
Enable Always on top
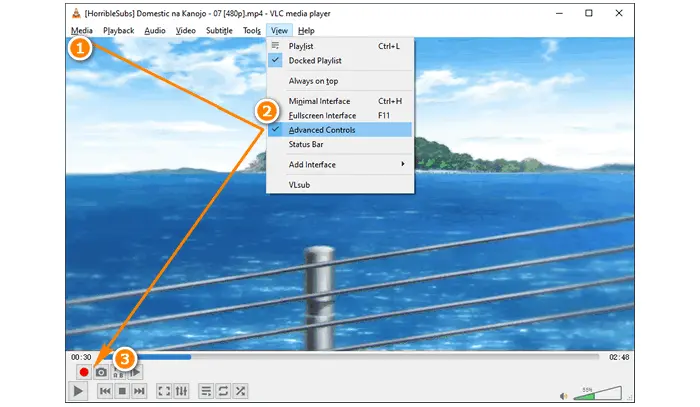(x=340, y=81)
